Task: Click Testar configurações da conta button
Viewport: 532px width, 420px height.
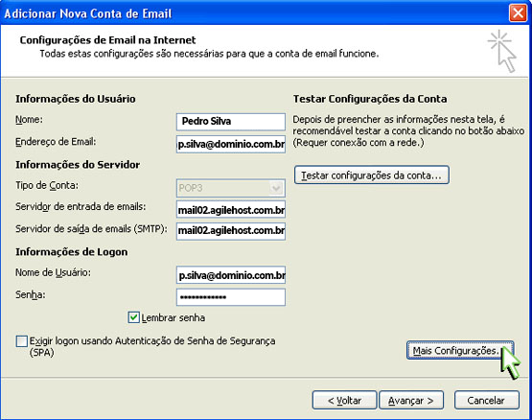Action: [x=372, y=175]
